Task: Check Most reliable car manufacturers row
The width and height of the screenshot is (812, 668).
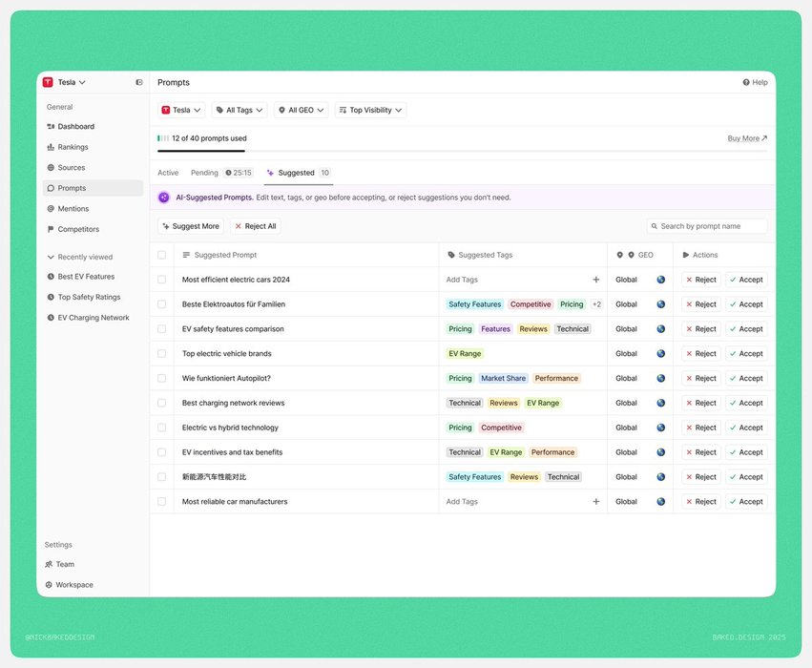Action: pos(161,502)
